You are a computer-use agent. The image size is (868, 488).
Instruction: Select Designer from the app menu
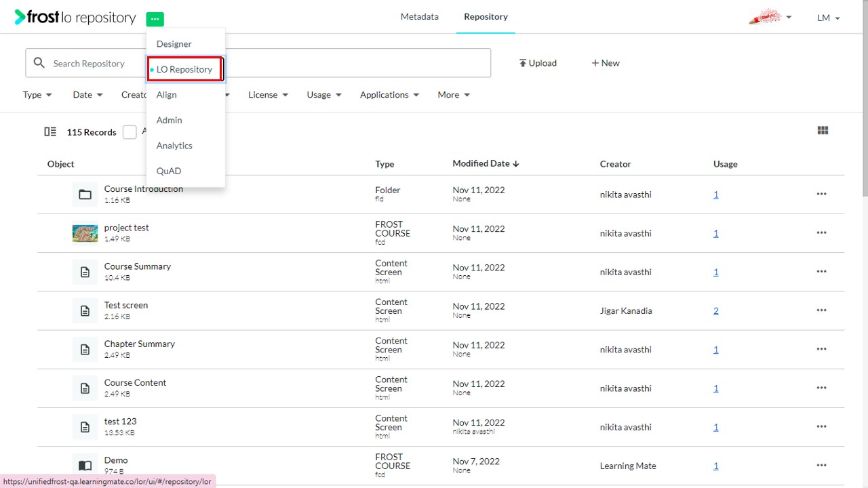pyautogui.click(x=174, y=44)
